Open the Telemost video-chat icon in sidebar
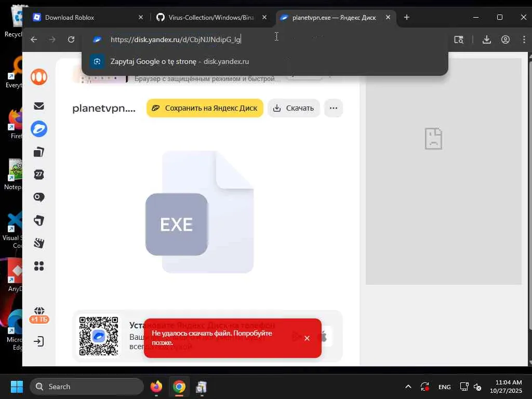The image size is (532, 399). [39, 197]
